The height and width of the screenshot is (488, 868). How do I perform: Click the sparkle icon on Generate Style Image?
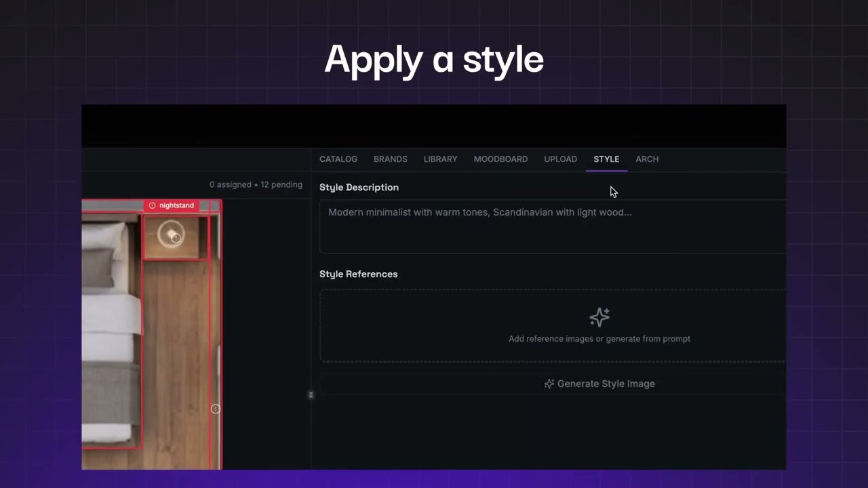(549, 384)
